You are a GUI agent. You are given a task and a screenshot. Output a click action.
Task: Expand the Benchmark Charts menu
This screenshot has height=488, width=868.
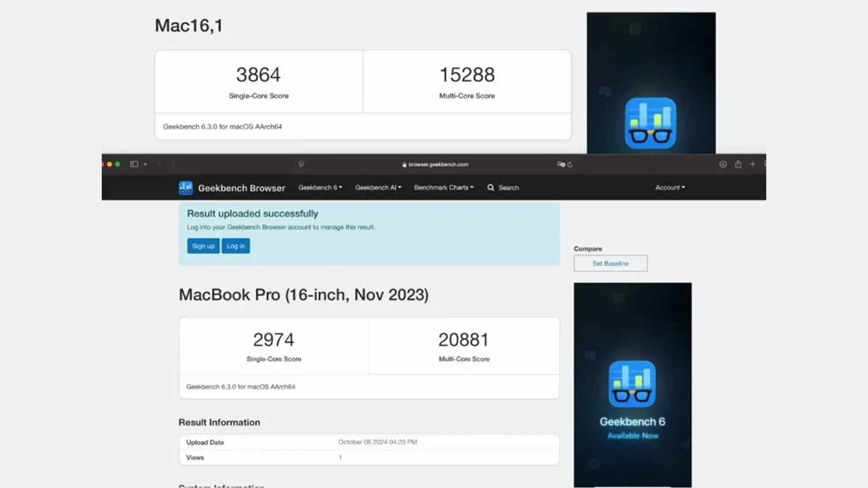443,188
